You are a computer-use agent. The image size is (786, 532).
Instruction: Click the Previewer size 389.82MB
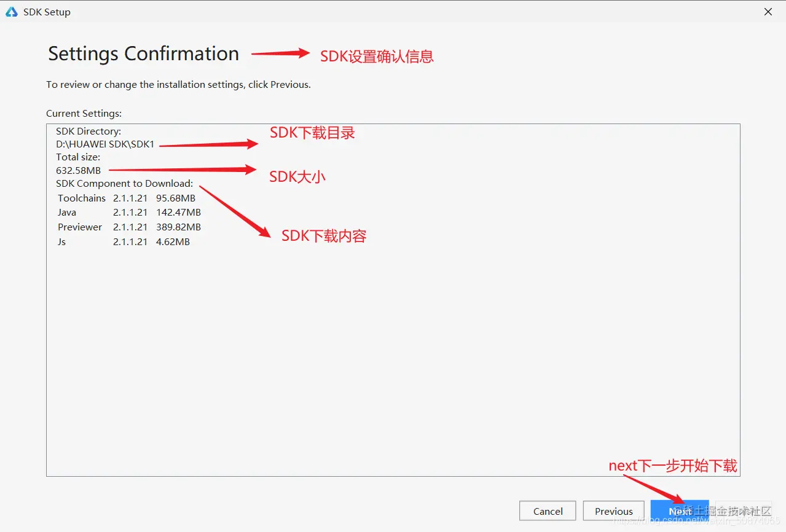pos(178,227)
